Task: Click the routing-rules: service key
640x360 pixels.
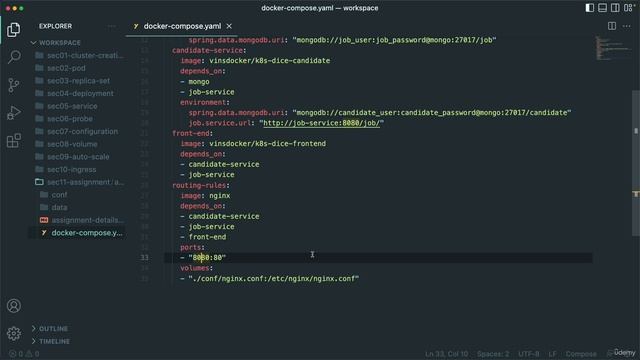Action: [x=201, y=185]
